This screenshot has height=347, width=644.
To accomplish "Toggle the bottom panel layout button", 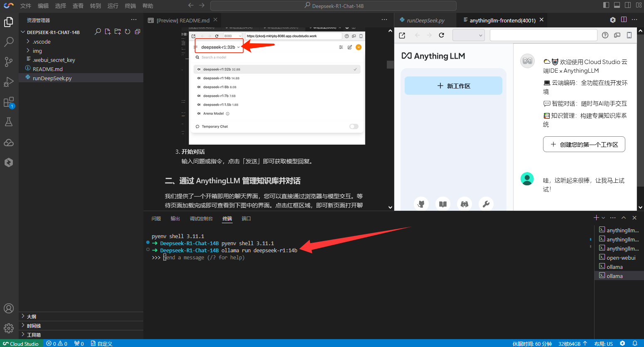I will coord(617,5).
